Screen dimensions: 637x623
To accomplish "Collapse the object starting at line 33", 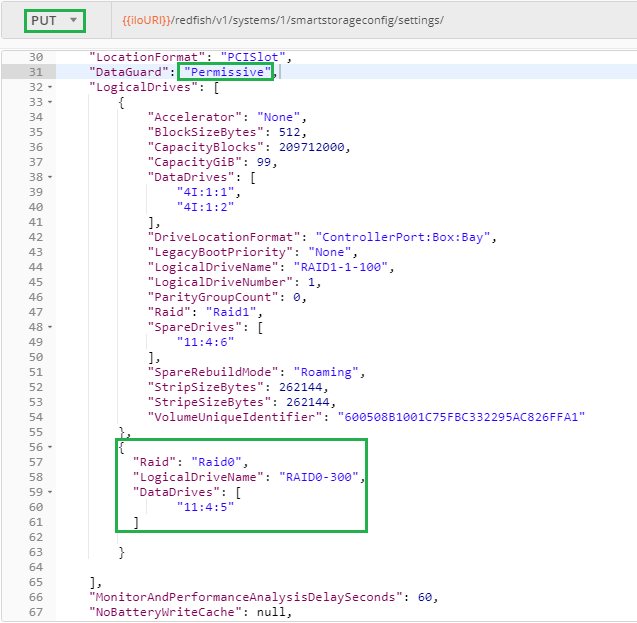I will [50, 102].
